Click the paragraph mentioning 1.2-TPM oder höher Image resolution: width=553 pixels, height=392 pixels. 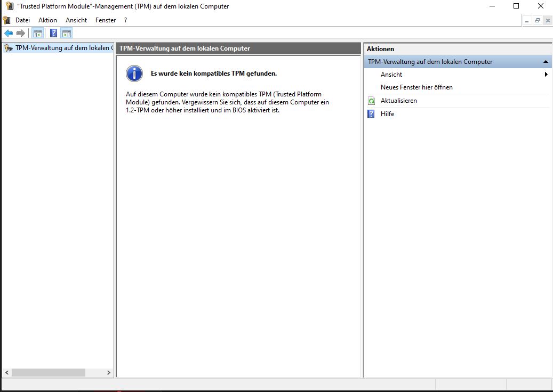228,102
